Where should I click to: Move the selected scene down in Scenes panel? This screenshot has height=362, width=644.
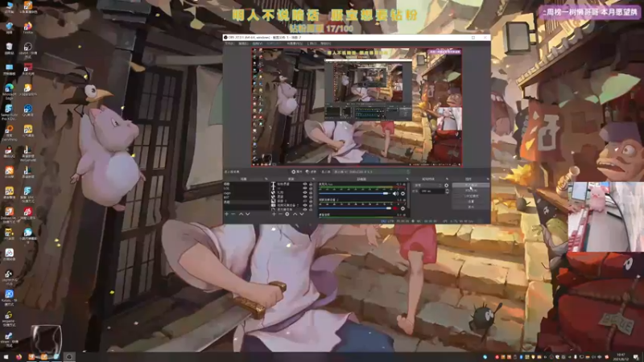click(x=248, y=214)
